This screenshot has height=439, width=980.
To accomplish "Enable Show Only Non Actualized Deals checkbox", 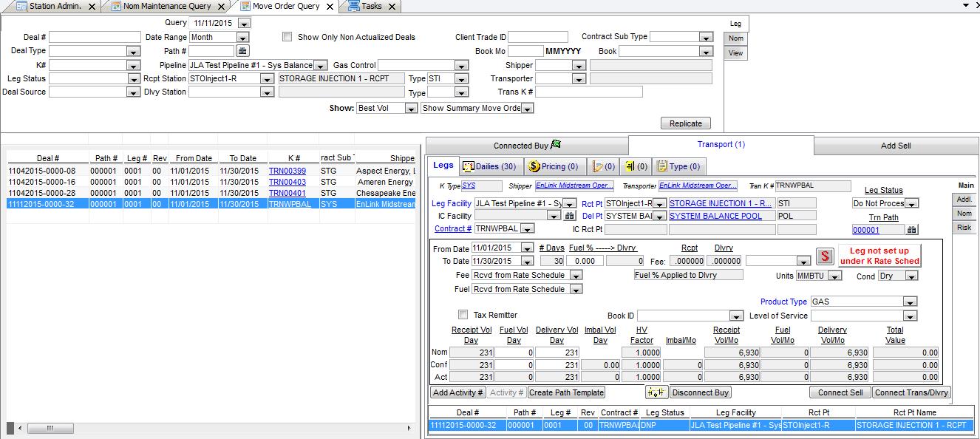I will click(287, 37).
